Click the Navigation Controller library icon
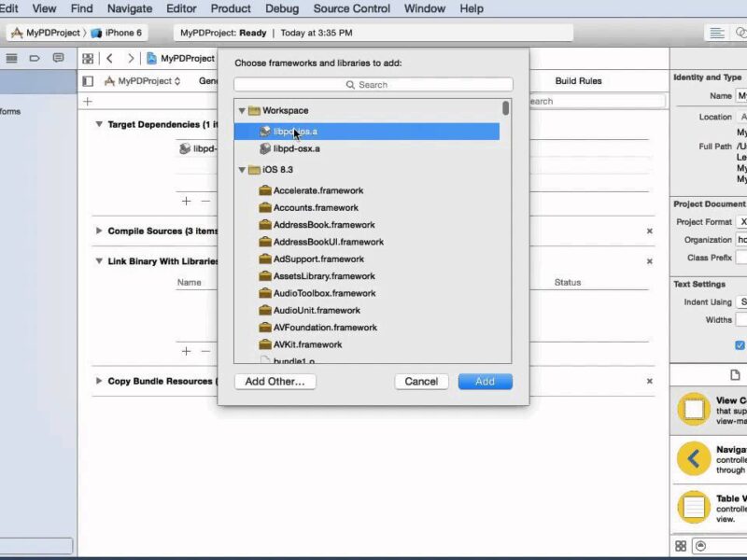This screenshot has width=747, height=560. 694,459
